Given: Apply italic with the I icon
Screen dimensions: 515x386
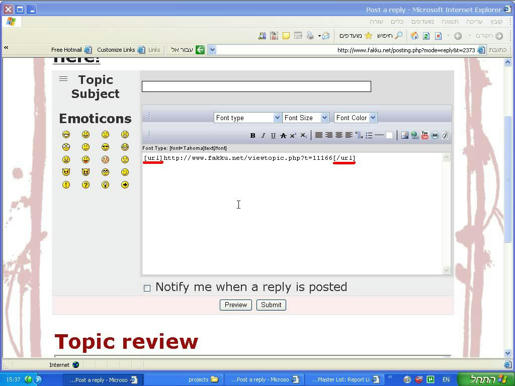Looking at the screenshot, I should point(263,135).
